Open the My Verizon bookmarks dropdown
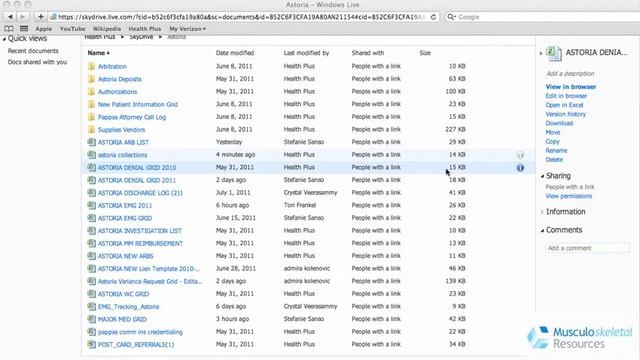The height and width of the screenshot is (360, 640). click(187, 29)
